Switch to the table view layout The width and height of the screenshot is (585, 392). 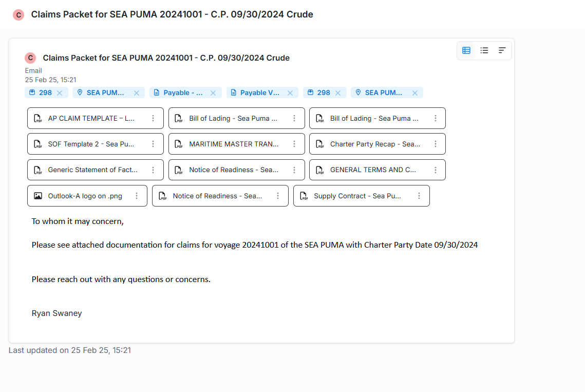click(466, 50)
